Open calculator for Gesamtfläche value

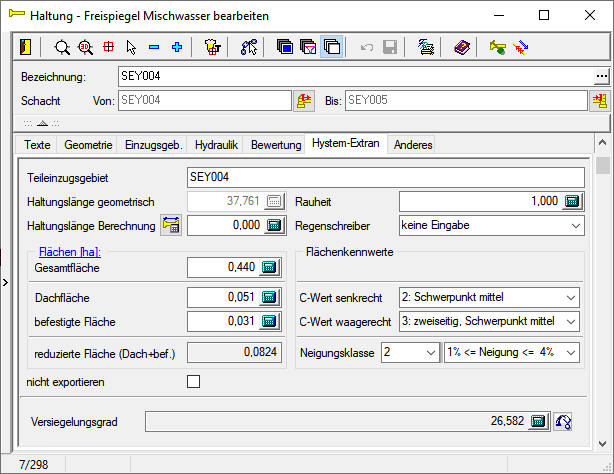point(269,267)
